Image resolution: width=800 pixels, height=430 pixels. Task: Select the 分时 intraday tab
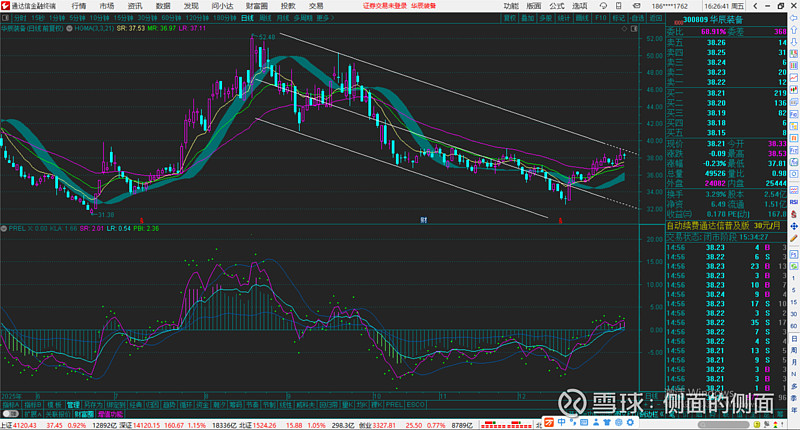pyautogui.click(x=20, y=18)
